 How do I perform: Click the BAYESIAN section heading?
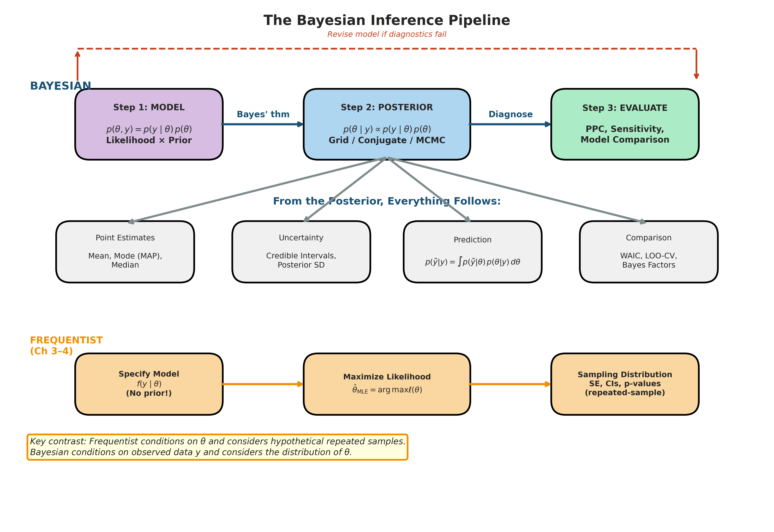[60, 86]
